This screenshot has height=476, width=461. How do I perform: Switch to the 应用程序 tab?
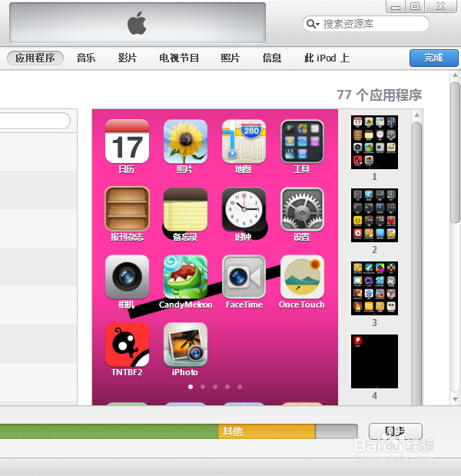click(35, 58)
